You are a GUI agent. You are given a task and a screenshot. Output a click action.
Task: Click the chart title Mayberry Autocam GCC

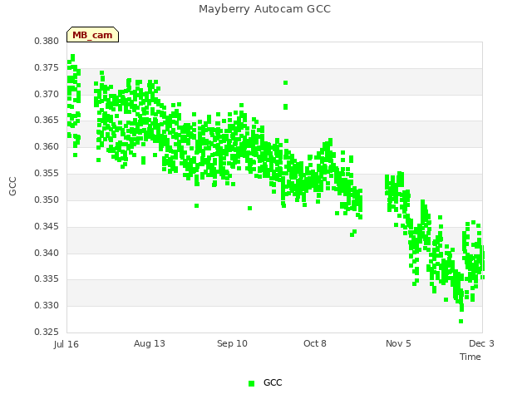[264, 9]
